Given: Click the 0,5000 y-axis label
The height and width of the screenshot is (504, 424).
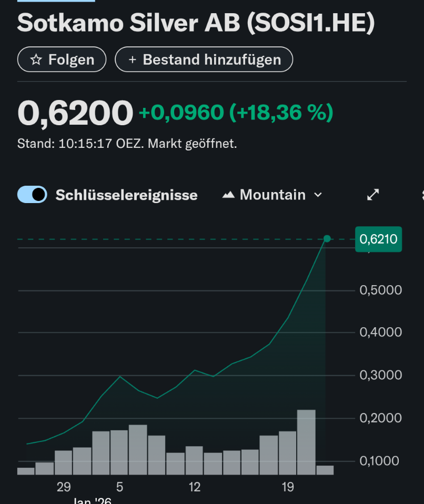Looking at the screenshot, I should point(381,290).
